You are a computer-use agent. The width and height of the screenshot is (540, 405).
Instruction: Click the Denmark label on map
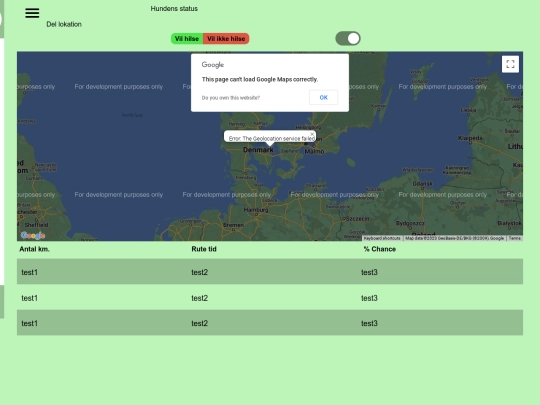click(258, 150)
